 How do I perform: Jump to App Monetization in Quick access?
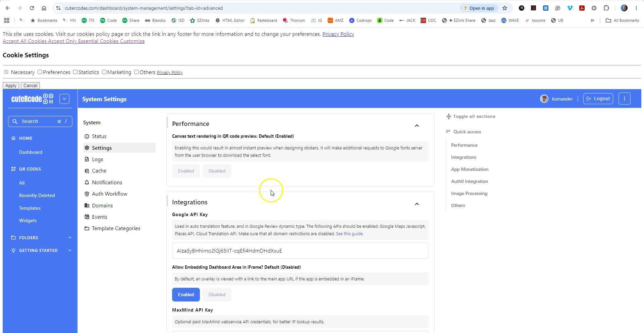[470, 170]
